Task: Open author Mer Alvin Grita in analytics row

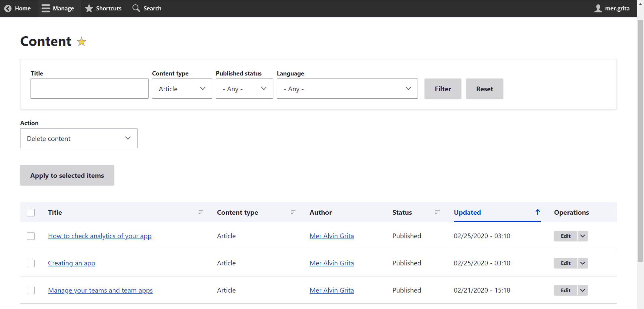Action: tap(332, 236)
